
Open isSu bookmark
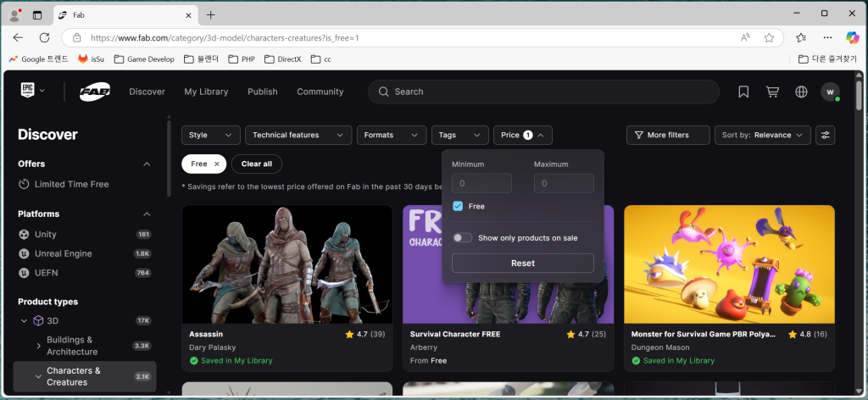[x=92, y=58]
